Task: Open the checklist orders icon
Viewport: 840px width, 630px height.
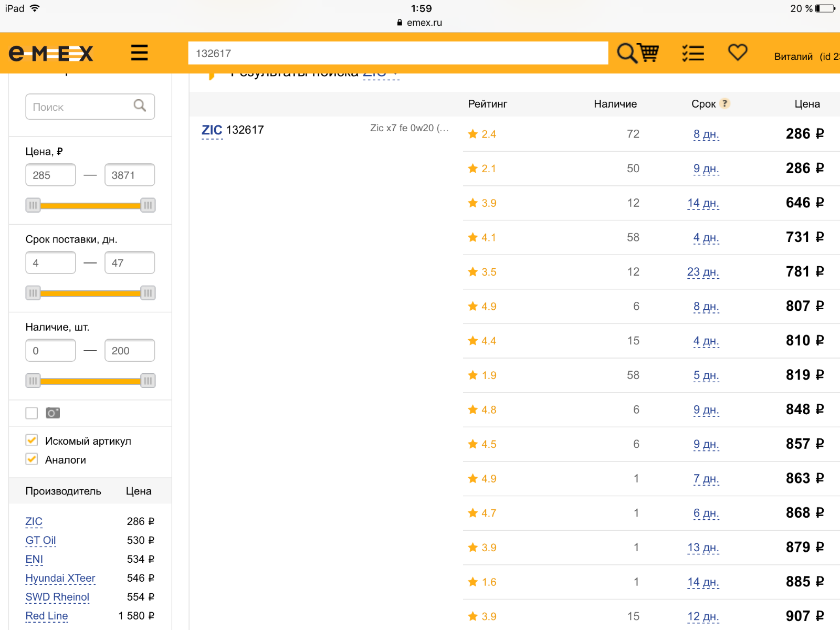Action: (693, 53)
